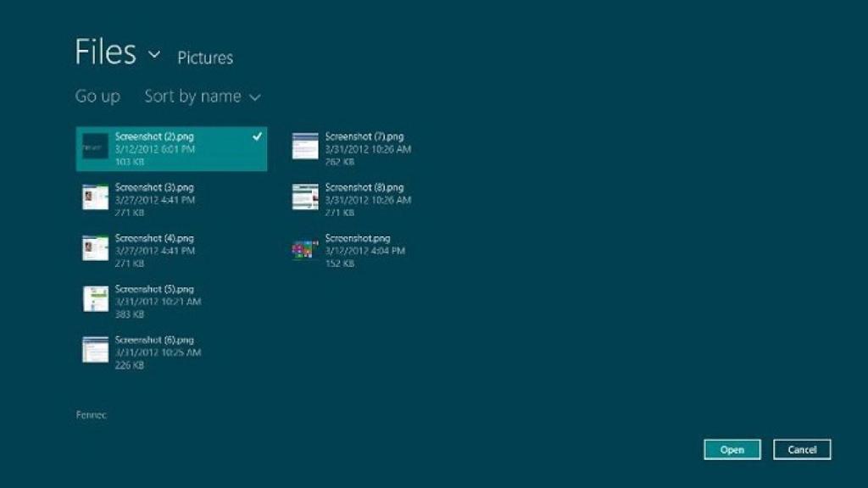This screenshot has height=488, width=868.
Task: Click the Screenshot (5).png file name text
Action: click(x=154, y=289)
